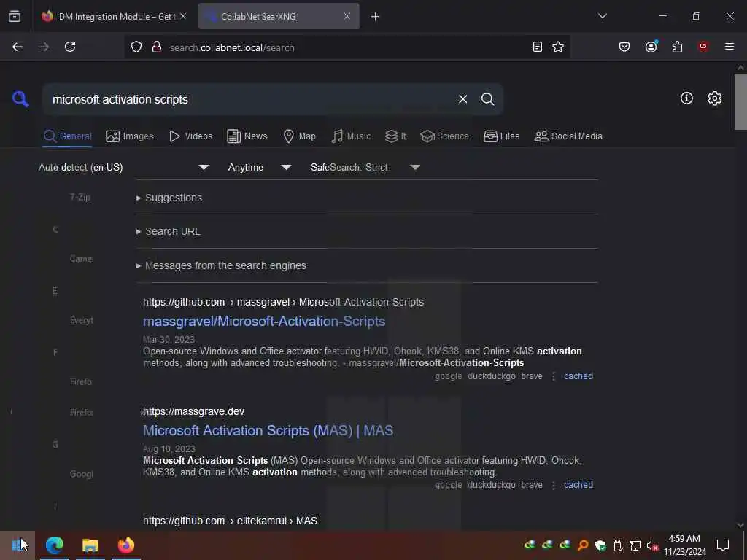The height and width of the screenshot is (560, 747).
Task: Switch to the Images category
Action: 130,136
